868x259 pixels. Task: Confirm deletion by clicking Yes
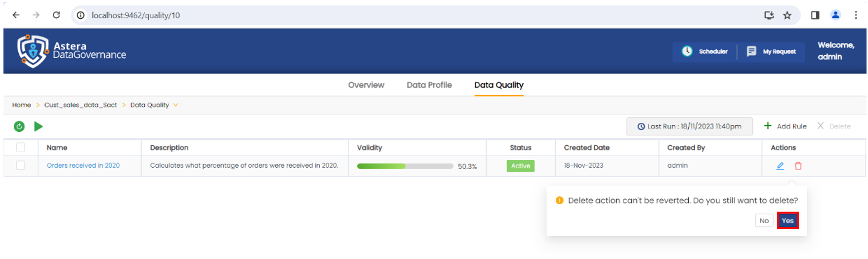pos(787,221)
